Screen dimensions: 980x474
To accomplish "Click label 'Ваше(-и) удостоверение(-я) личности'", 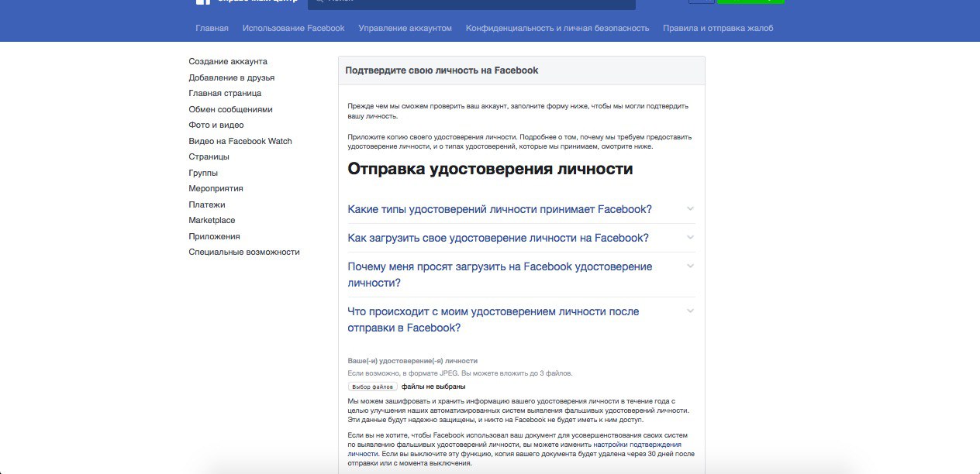I will pos(412,361).
